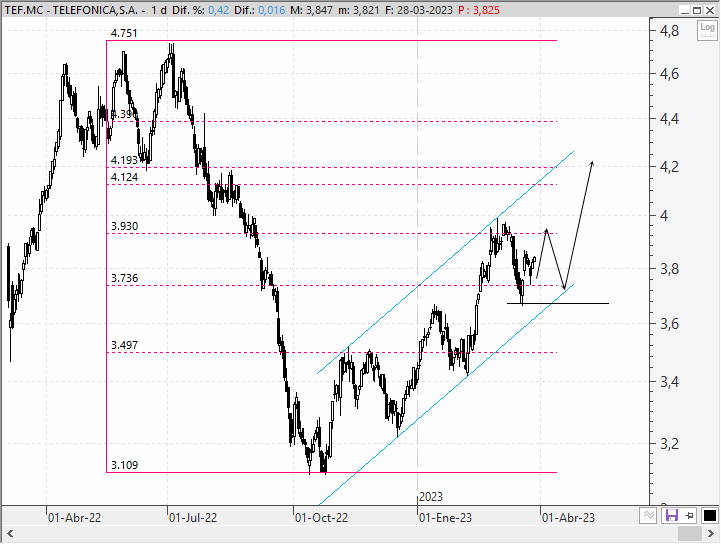Select the 3.736 Fibonacci level label
The image size is (721, 544).
tap(124, 278)
